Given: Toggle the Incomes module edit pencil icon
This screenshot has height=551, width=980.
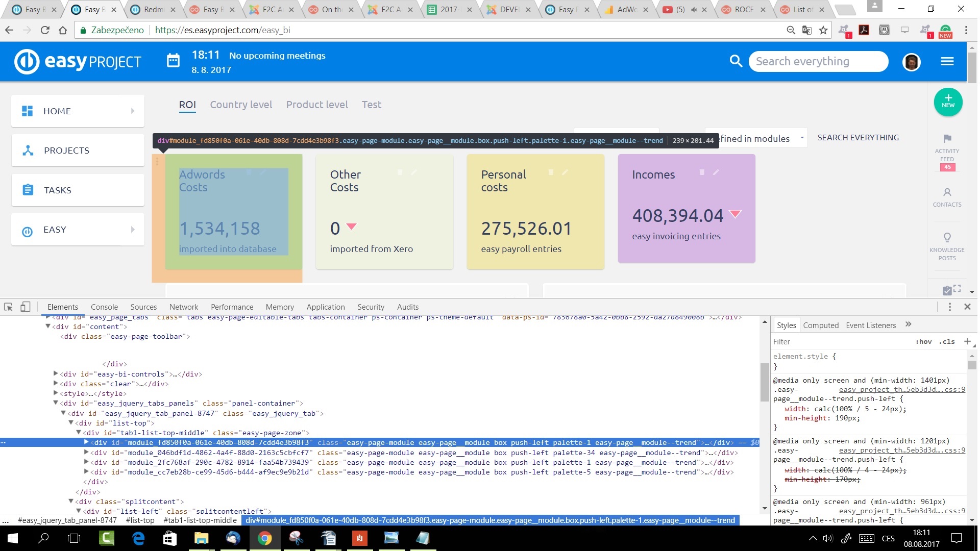Looking at the screenshot, I should tap(716, 173).
